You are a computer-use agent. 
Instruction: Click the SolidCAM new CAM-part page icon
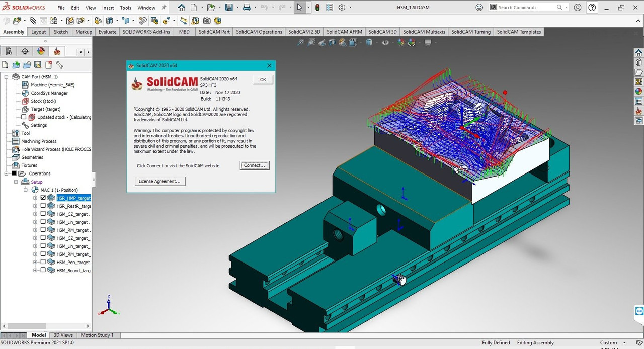coord(5,65)
